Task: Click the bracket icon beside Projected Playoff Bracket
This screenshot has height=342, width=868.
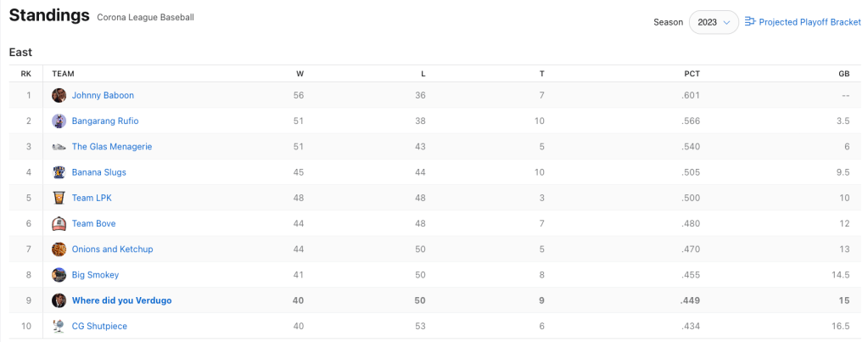Action: [750, 22]
